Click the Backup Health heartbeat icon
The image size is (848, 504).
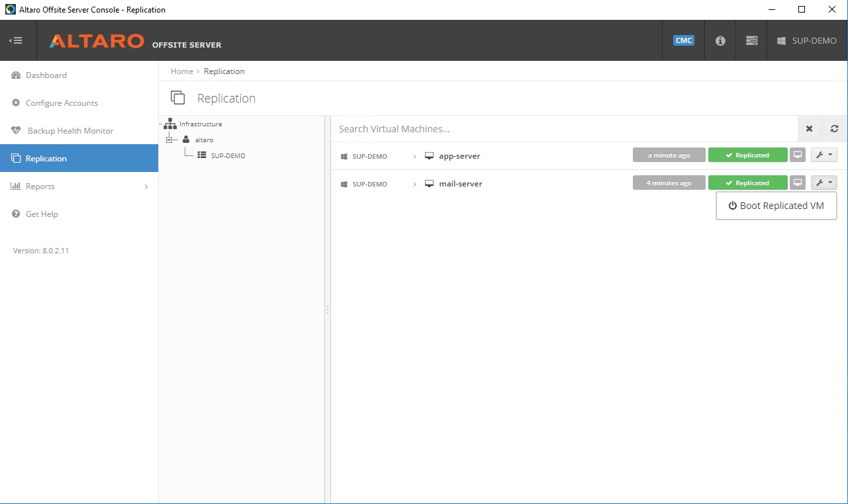(x=16, y=131)
